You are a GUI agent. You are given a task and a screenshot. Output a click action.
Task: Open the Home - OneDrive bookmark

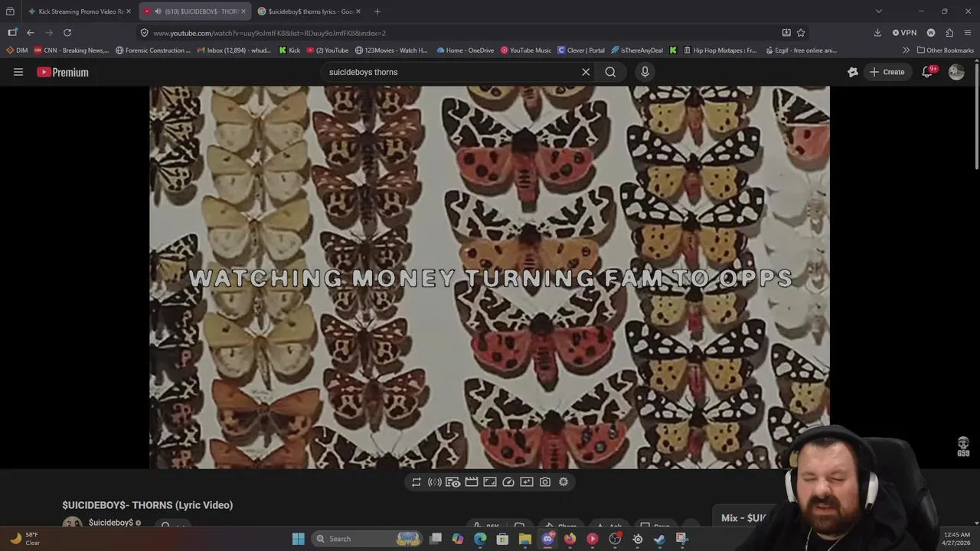[465, 51]
